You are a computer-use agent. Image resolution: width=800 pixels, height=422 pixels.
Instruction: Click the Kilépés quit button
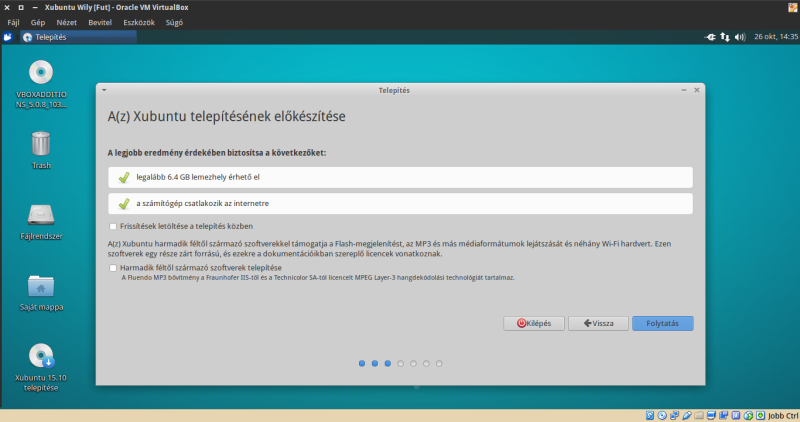(532, 323)
